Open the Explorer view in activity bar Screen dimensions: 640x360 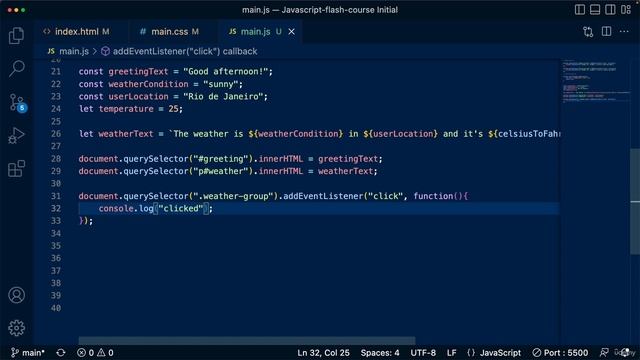[x=16, y=36]
